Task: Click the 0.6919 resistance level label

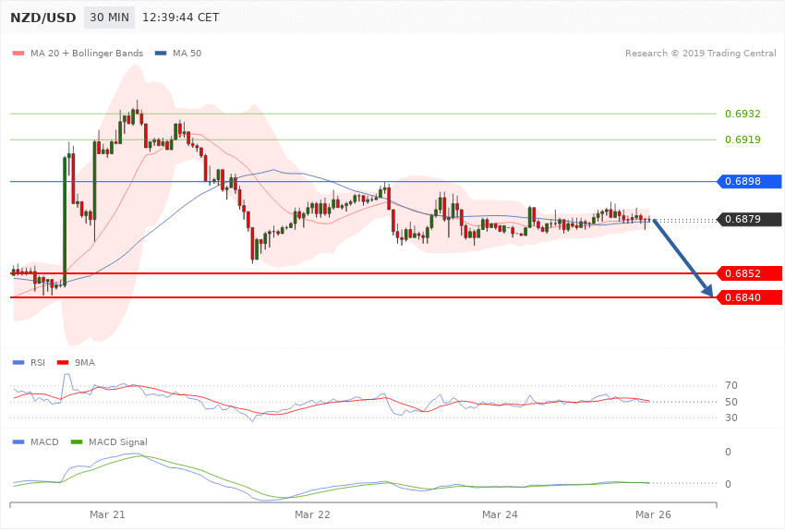Action: pyautogui.click(x=743, y=139)
